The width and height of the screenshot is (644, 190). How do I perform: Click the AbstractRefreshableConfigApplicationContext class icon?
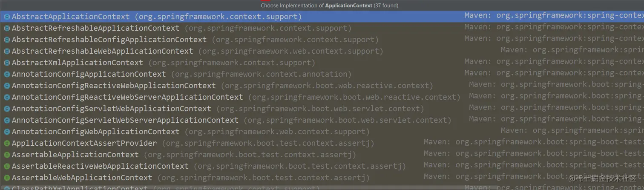pos(7,40)
